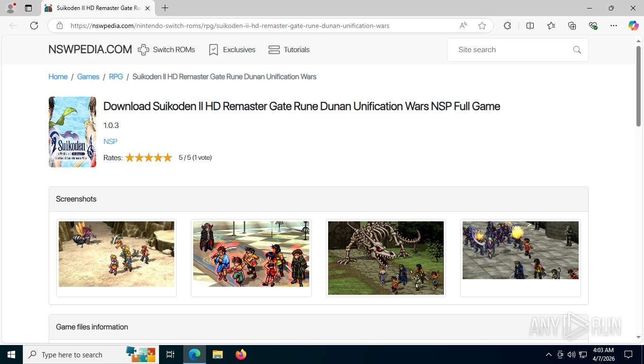Viewport: 644px width, 364px height.
Task: Click the Screenshots section heading
Action: (76, 199)
